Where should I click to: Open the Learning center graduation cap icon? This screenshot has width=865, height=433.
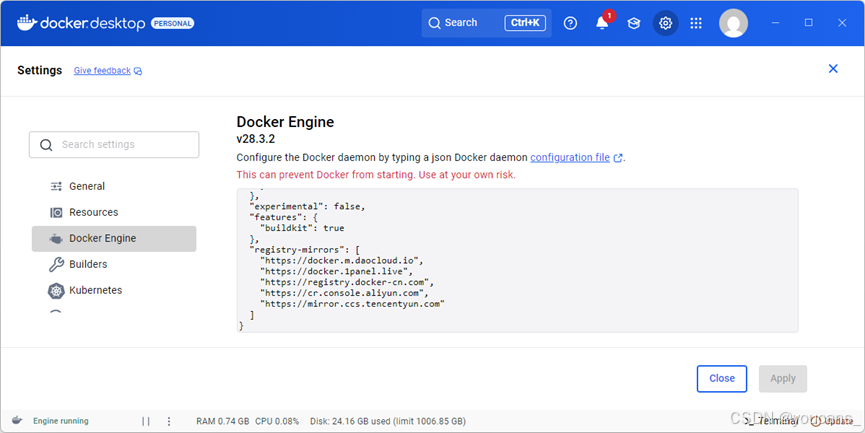pyautogui.click(x=634, y=23)
